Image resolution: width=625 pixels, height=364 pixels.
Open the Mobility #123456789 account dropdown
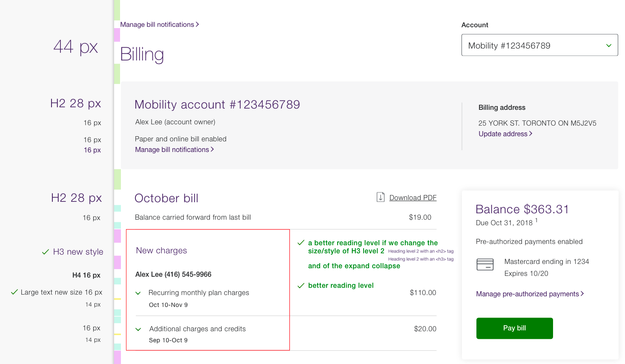539,45
